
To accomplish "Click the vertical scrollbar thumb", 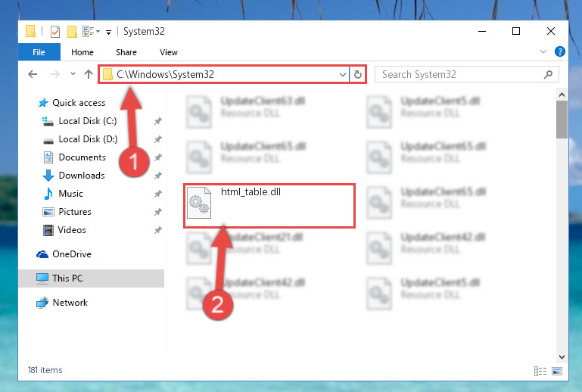I will click(562, 120).
